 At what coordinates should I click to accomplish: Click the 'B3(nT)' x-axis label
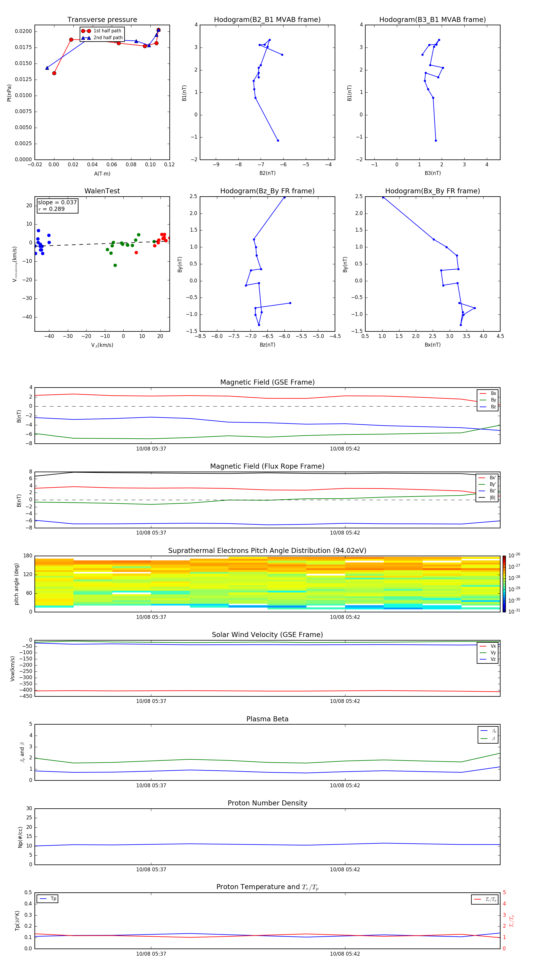(x=432, y=173)
